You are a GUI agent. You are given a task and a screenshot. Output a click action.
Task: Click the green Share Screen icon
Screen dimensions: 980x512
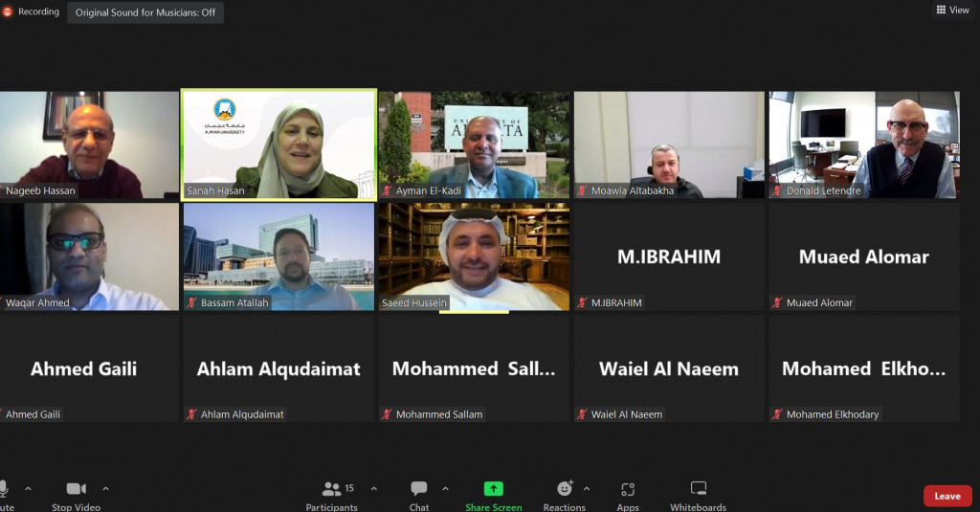[x=493, y=488]
